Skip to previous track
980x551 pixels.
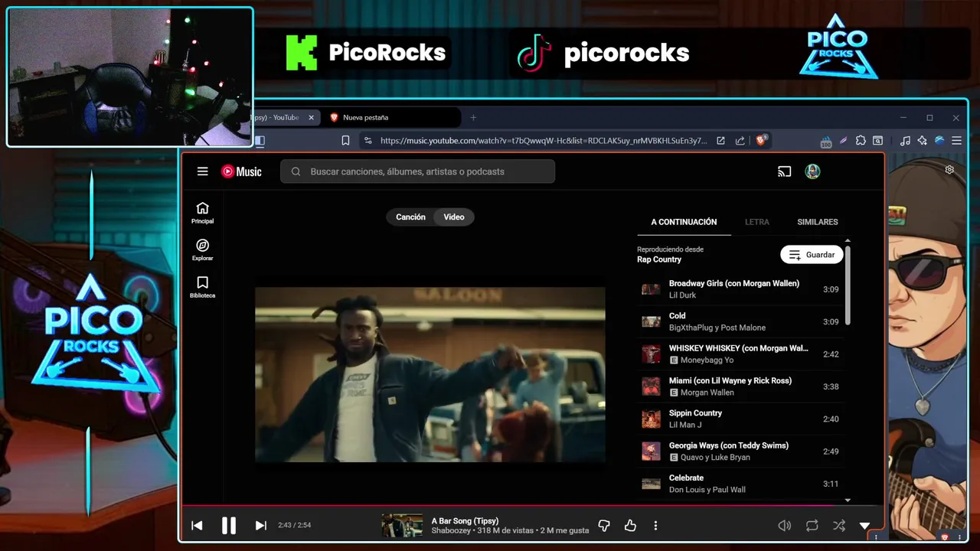click(197, 525)
